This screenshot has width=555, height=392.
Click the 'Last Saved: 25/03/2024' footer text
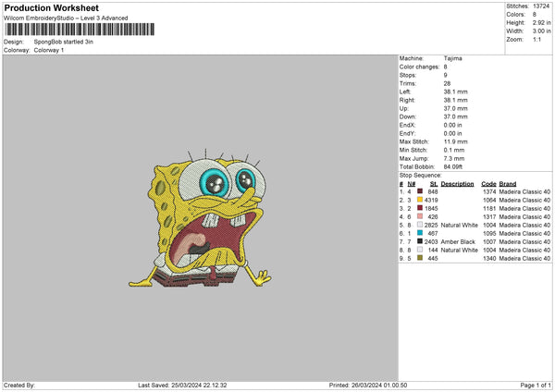point(182,385)
